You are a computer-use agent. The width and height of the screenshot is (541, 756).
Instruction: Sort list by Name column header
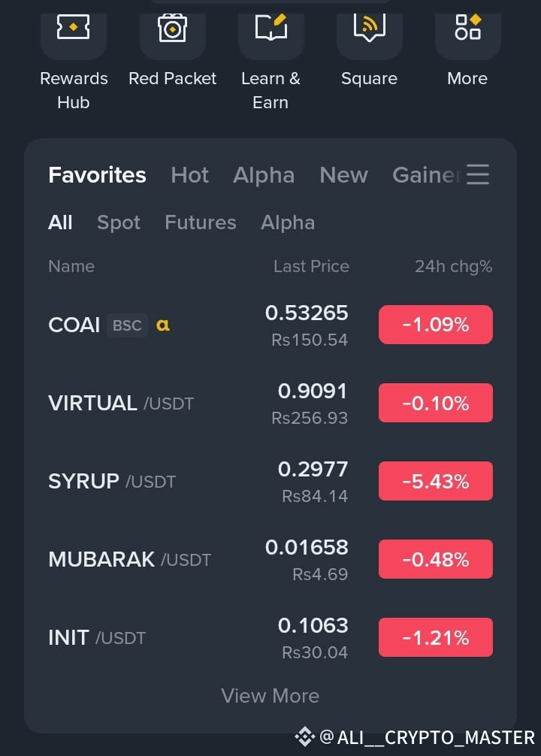pyautogui.click(x=71, y=266)
